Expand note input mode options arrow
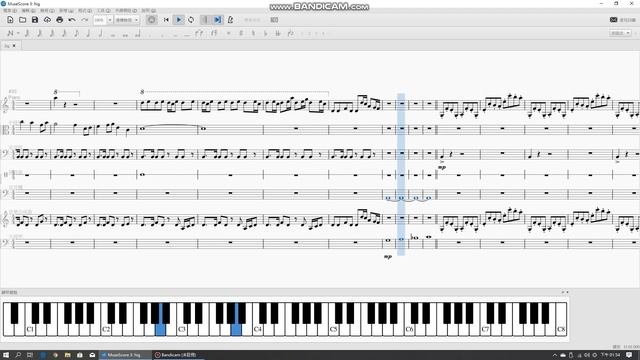This screenshot has width=640, height=360. click(x=18, y=33)
